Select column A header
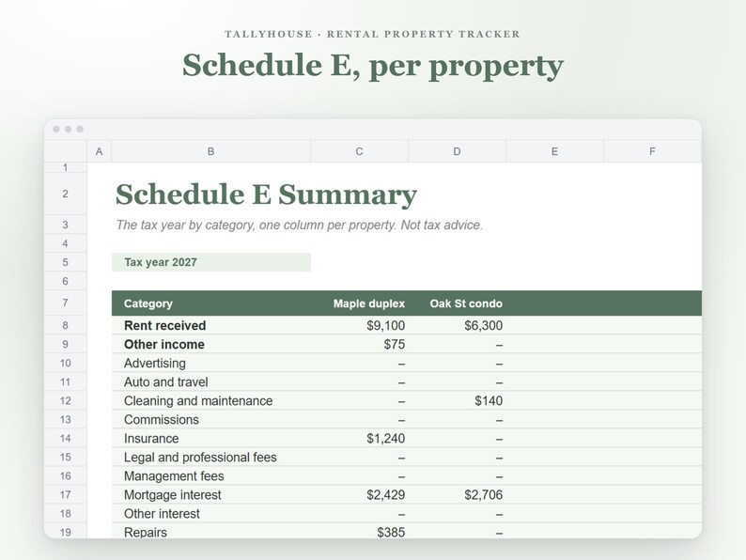Screen dimensions: 746x560 click(99, 151)
